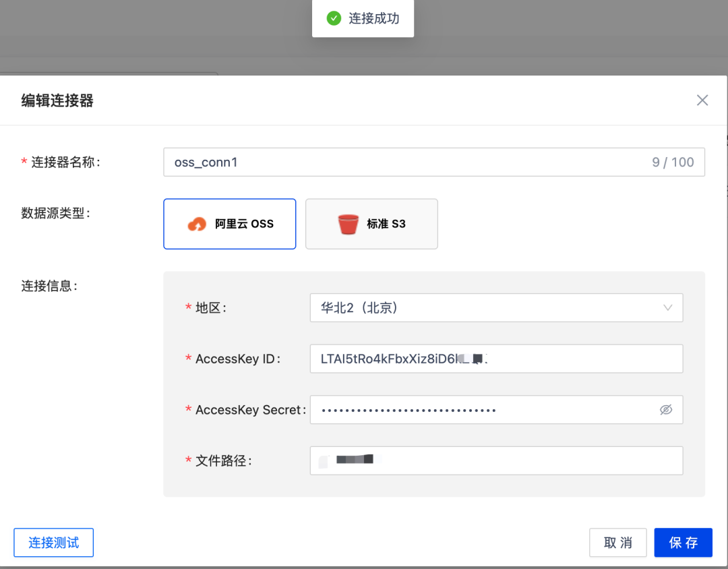Click the AccessKey Secret password field
728x569 pixels.
496,410
